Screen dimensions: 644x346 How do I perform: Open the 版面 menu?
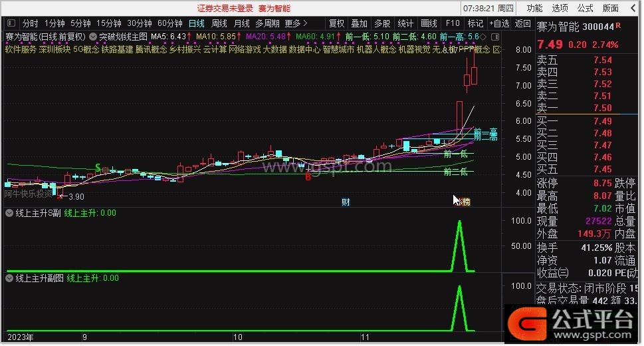point(611,8)
